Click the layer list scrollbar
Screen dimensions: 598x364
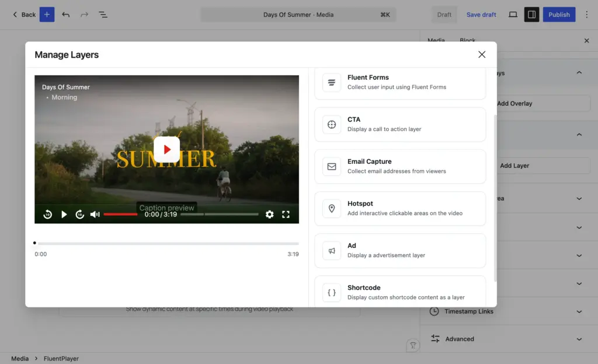[x=495, y=198]
